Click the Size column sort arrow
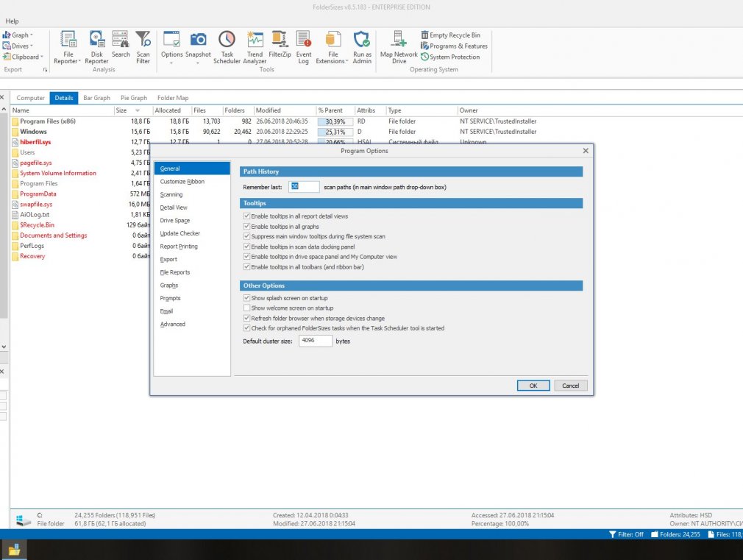 (138, 110)
